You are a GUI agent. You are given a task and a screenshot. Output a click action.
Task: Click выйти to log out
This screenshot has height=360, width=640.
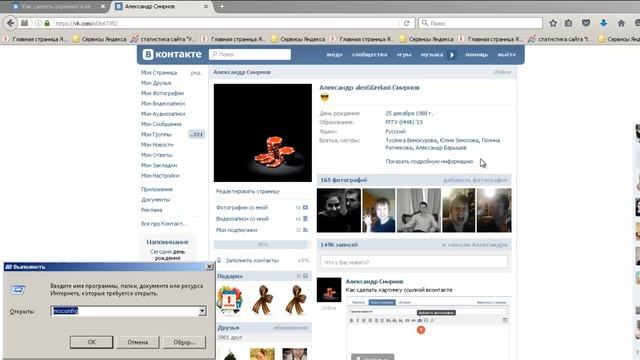point(507,54)
